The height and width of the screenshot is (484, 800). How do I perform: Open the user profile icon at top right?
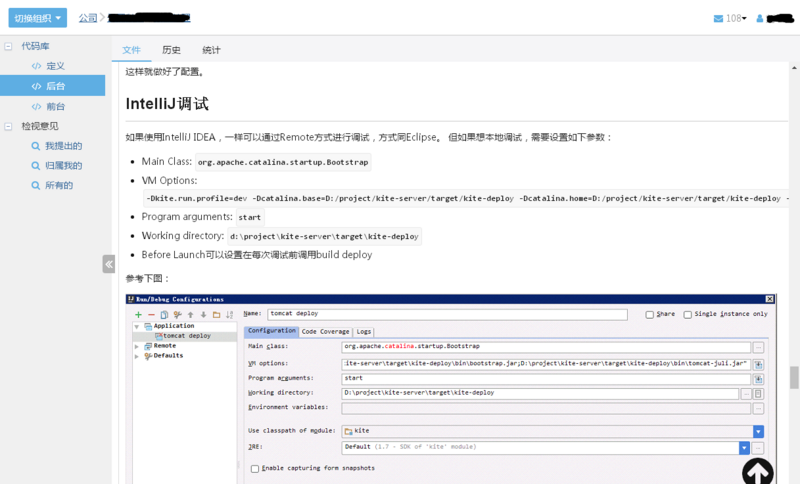point(760,18)
